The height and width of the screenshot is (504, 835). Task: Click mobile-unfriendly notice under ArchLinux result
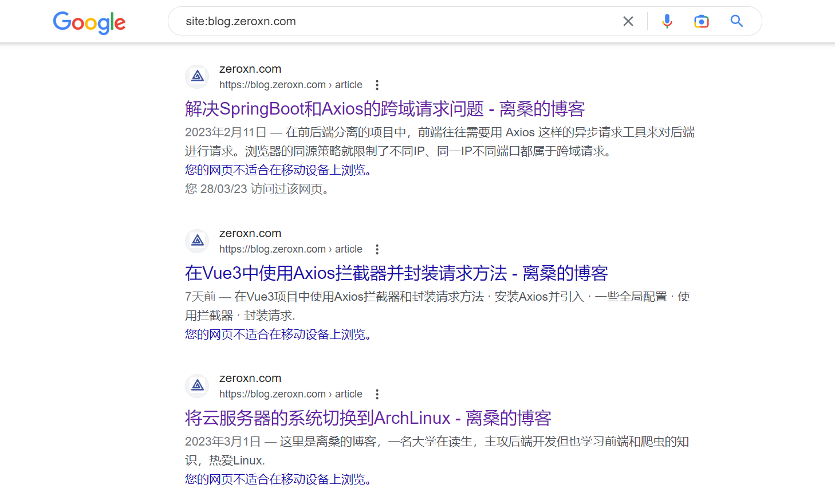click(x=278, y=479)
